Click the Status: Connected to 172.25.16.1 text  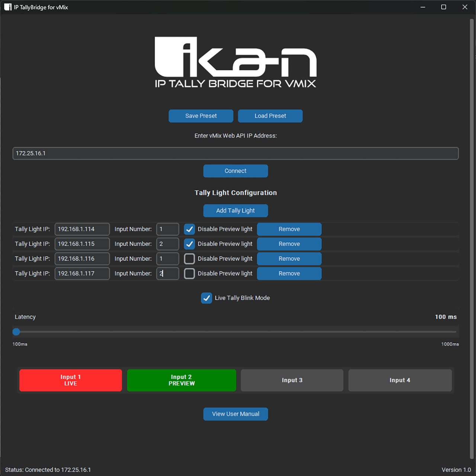pos(48,470)
